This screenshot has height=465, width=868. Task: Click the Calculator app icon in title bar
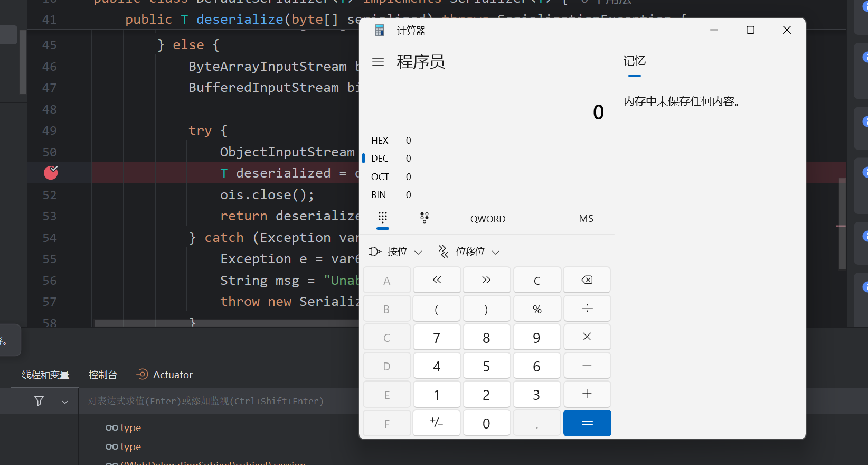click(x=379, y=31)
